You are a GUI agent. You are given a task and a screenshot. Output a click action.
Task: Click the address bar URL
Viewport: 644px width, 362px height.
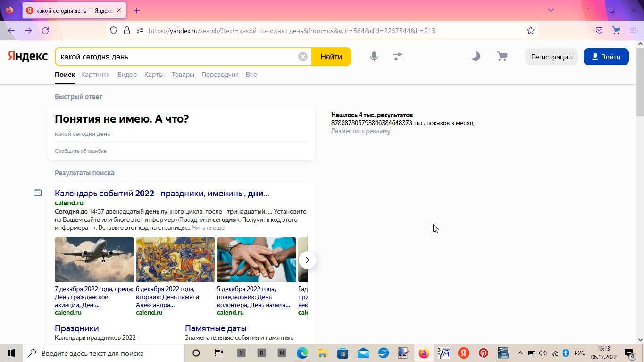292,31
